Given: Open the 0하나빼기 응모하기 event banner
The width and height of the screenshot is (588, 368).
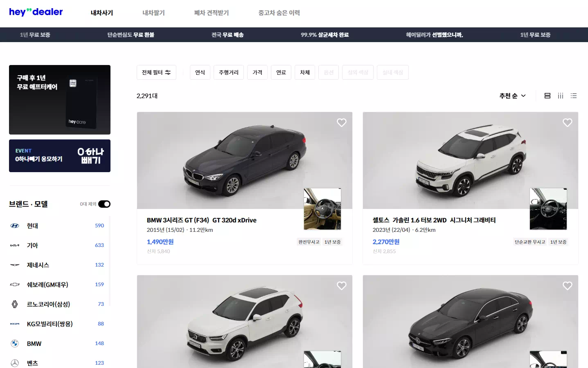Looking at the screenshot, I should click(60, 156).
